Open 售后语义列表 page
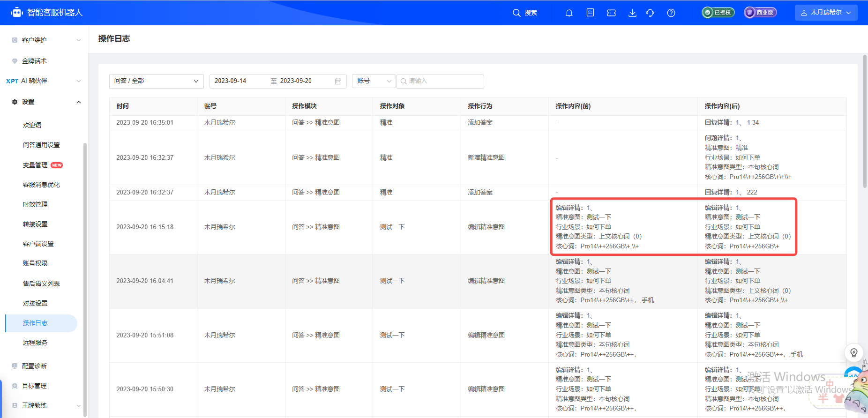The width and height of the screenshot is (868, 418). pos(41,284)
